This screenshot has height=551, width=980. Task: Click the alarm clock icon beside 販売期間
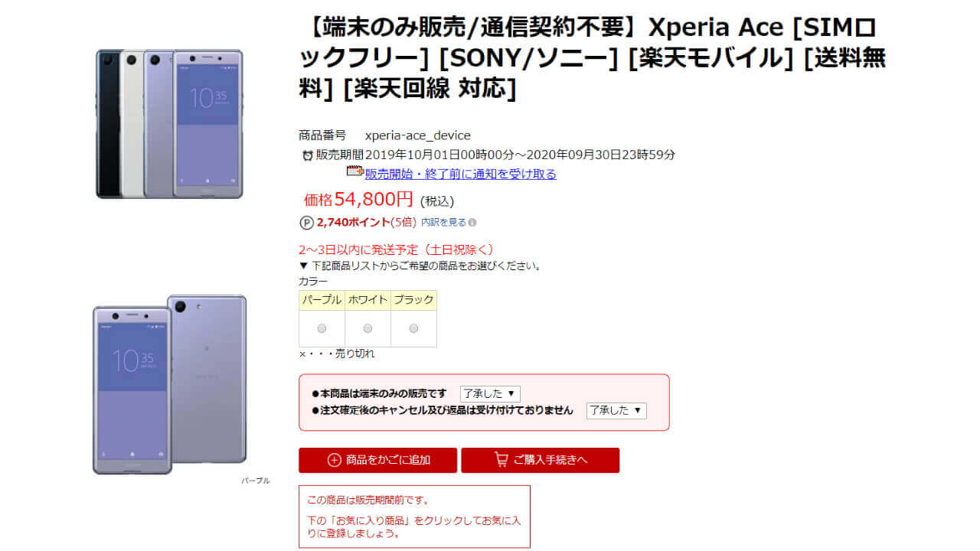[307, 155]
